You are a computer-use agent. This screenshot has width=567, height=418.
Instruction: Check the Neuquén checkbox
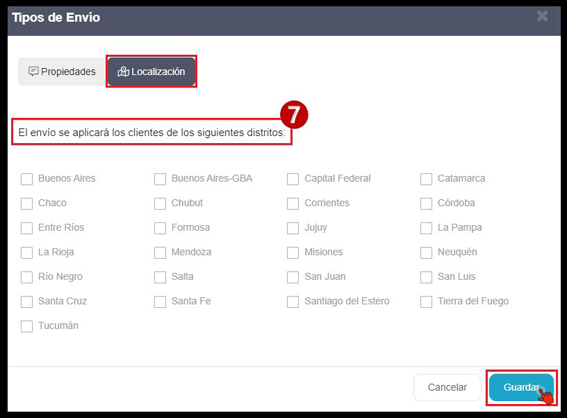(x=426, y=252)
